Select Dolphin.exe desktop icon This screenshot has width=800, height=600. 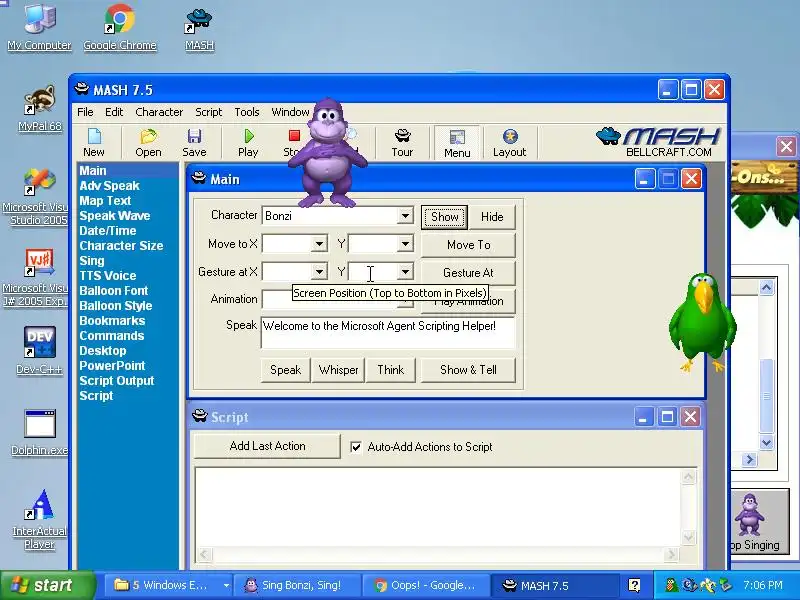39,433
